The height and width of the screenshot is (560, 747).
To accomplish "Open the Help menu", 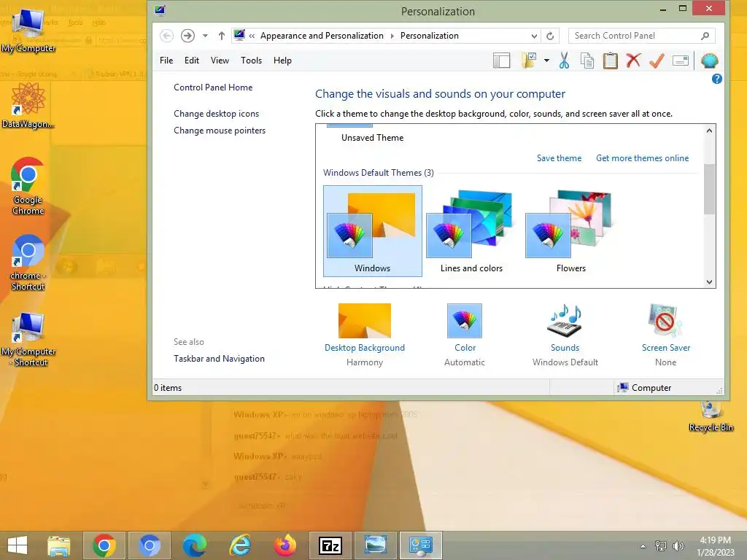I will click(282, 61).
